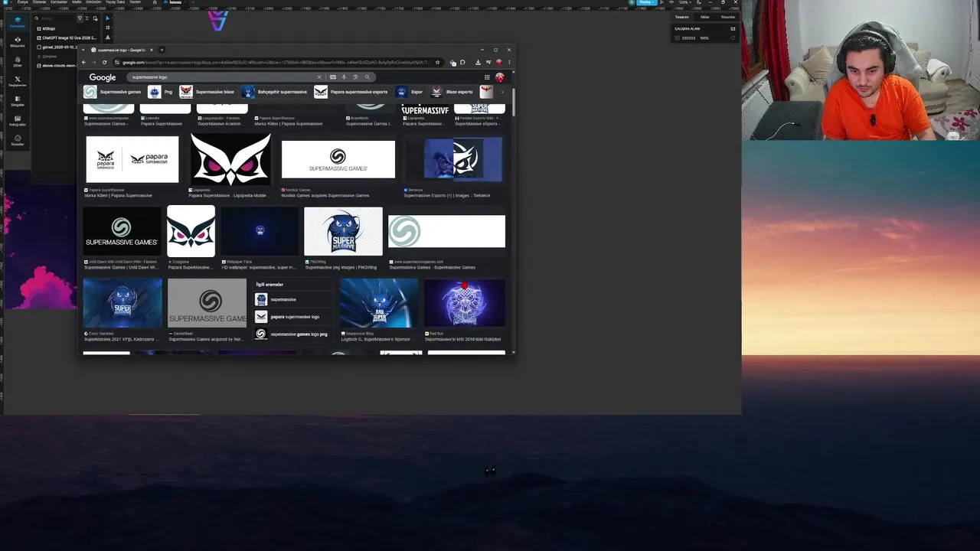This screenshot has height=551, width=980.
Task: Open Liquipedia Papara SuperMassive owl thumbnail
Action: coord(230,158)
